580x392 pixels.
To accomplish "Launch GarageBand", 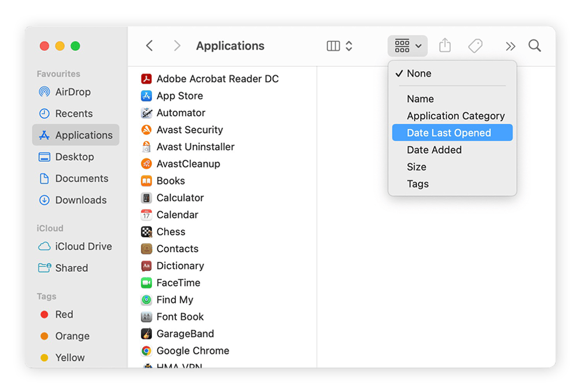I will pos(185,334).
